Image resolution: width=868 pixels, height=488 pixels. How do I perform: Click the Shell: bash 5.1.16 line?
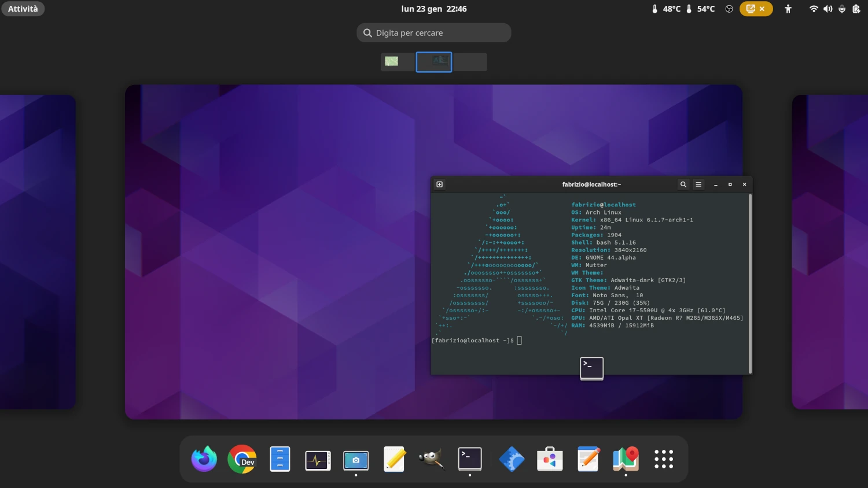click(x=604, y=242)
